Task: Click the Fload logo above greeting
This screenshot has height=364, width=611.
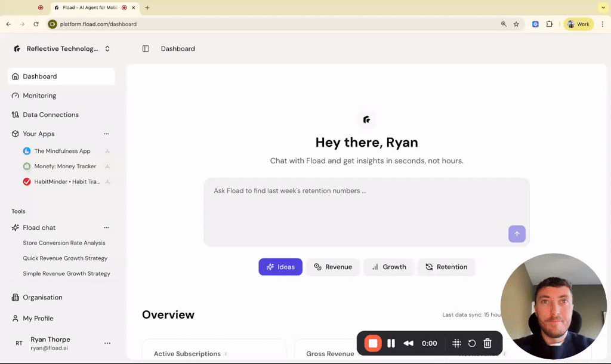Action: (367, 120)
